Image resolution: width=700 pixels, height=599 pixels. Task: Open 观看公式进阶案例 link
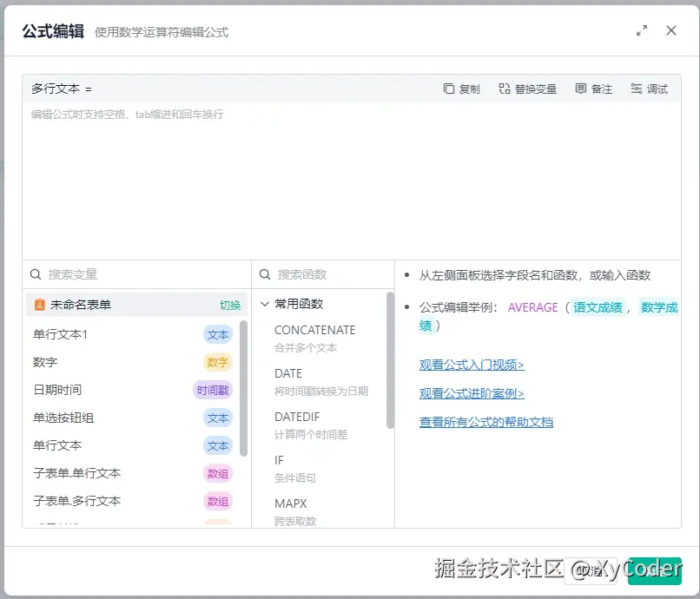[x=472, y=393]
